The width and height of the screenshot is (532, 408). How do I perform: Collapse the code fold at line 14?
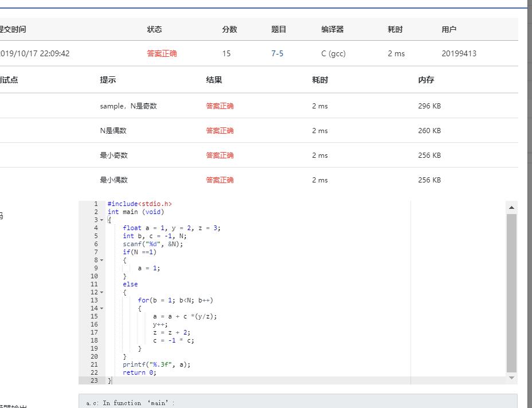coord(101,308)
